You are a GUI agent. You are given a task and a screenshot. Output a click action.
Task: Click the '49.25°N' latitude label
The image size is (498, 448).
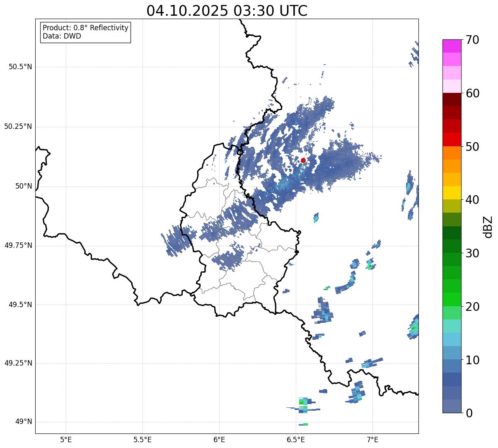tap(18, 363)
